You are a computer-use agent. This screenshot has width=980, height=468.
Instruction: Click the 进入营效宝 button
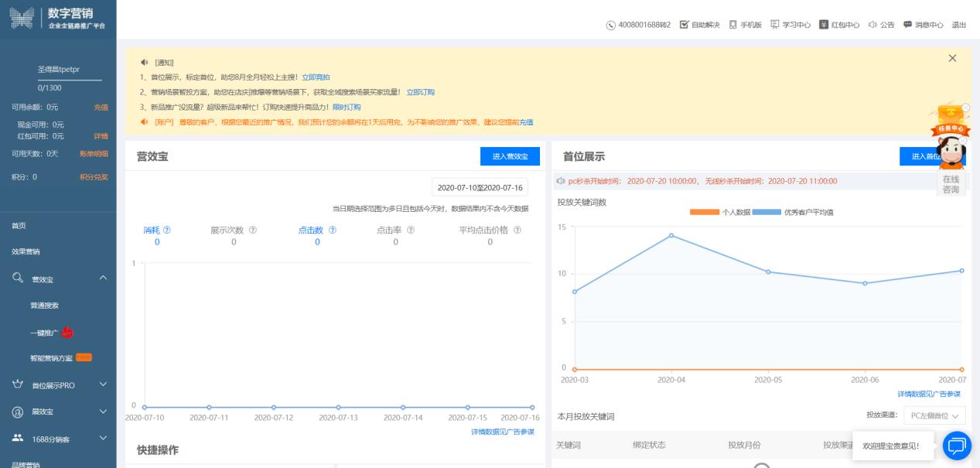(x=511, y=156)
